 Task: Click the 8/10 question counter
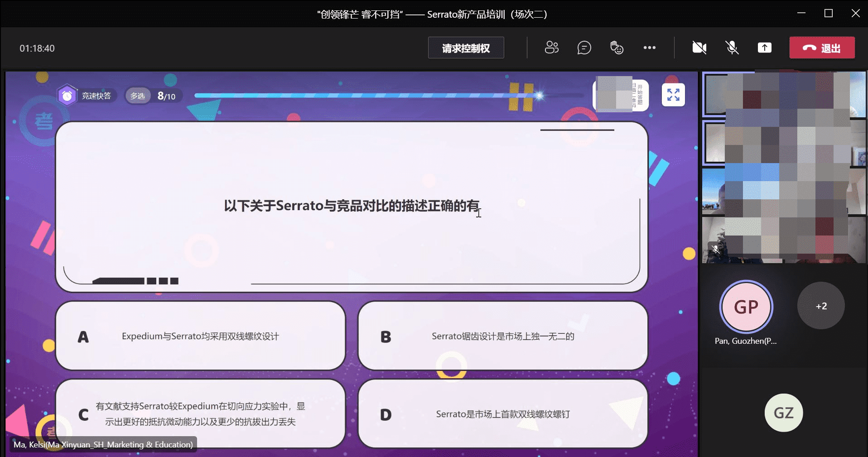tap(166, 96)
